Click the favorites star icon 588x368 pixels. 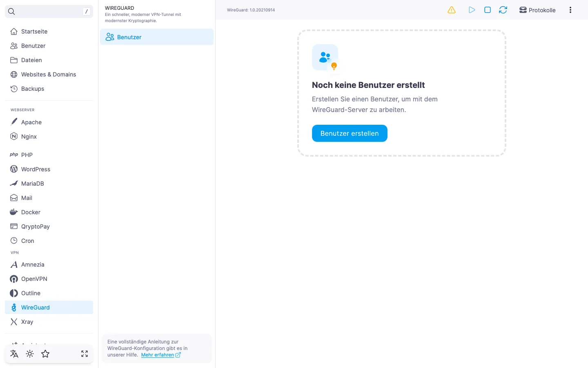pyautogui.click(x=45, y=354)
